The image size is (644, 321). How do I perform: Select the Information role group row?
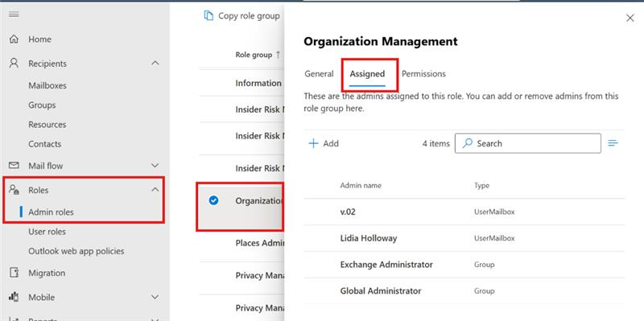click(242, 83)
